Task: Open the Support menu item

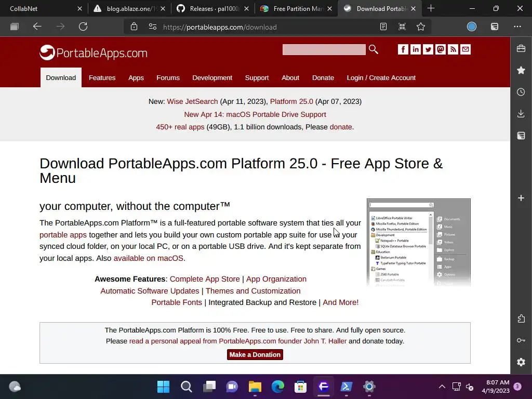Action: click(257, 78)
